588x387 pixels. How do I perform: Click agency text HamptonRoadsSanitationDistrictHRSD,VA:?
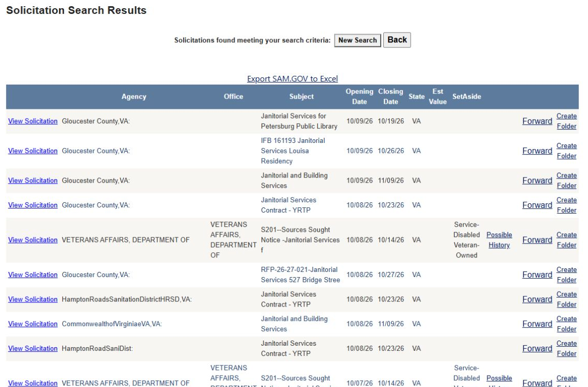coord(127,300)
